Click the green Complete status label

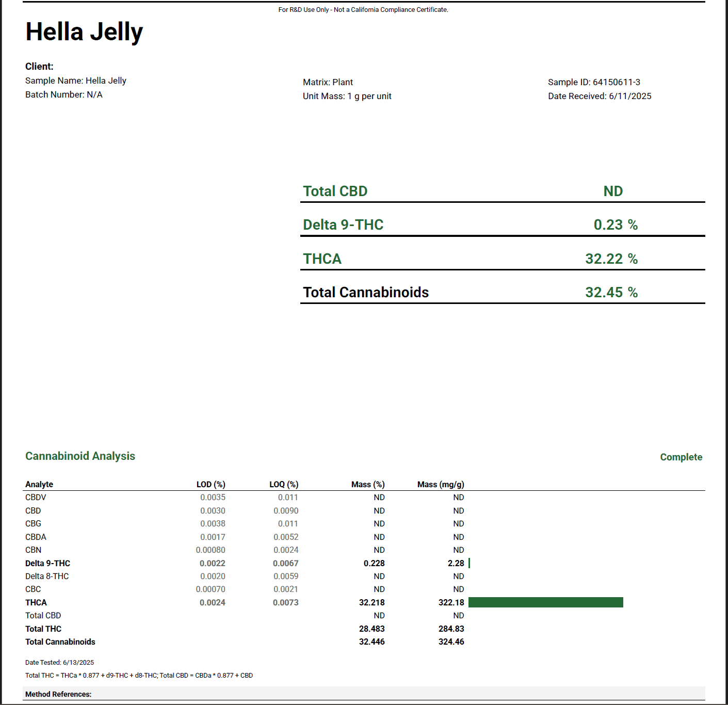(x=681, y=457)
